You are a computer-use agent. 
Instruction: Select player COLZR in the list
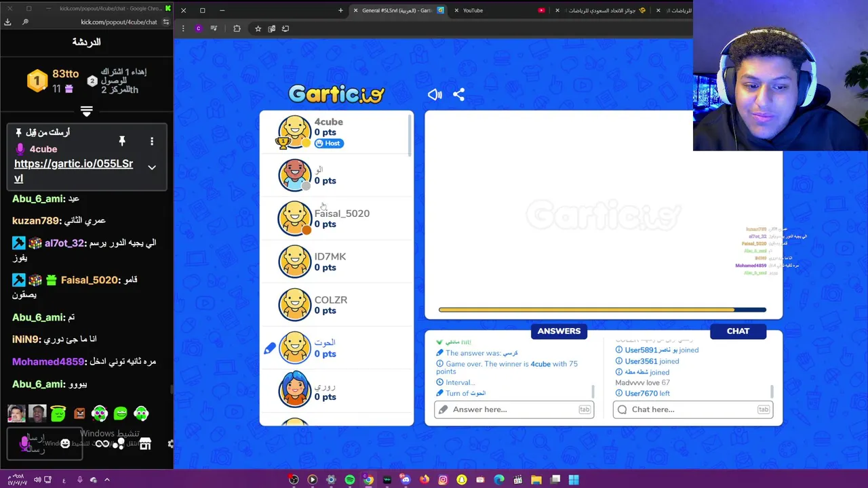(x=336, y=305)
